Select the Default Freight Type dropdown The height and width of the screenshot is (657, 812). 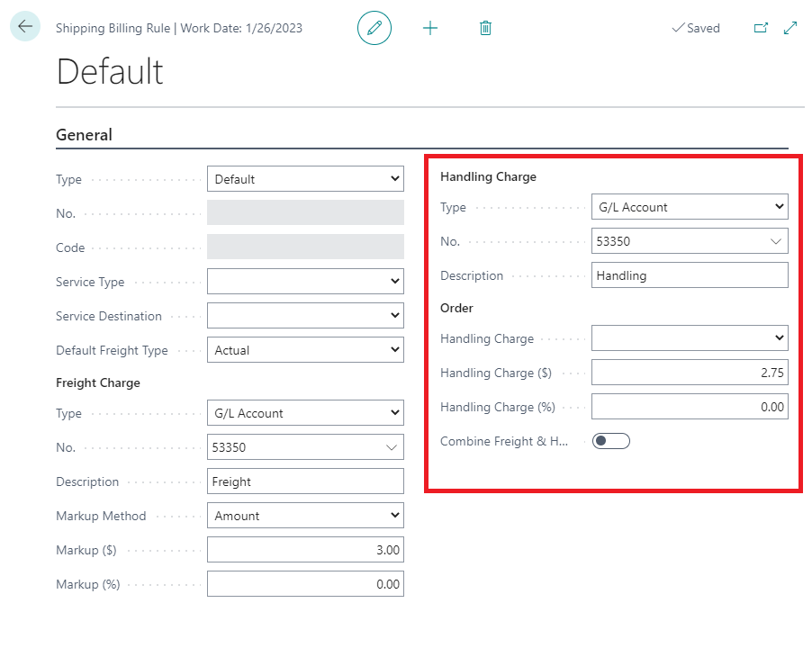point(305,350)
